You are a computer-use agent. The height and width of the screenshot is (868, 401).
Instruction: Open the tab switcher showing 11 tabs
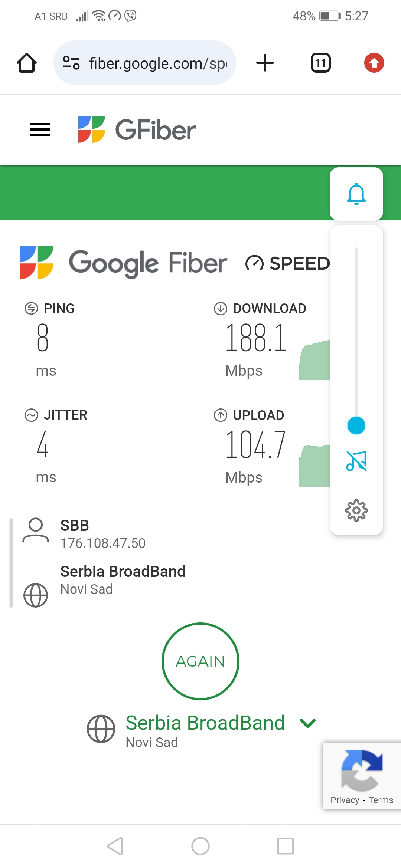point(320,63)
